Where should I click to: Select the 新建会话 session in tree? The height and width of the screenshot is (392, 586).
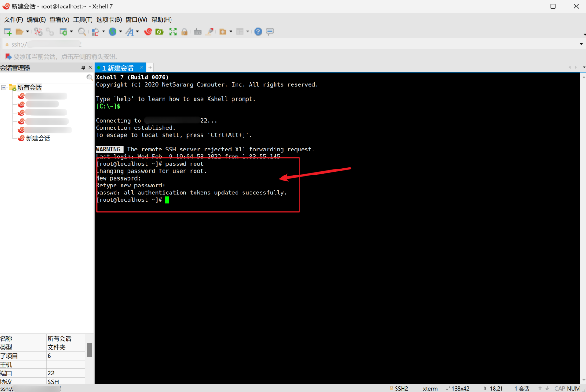38,138
